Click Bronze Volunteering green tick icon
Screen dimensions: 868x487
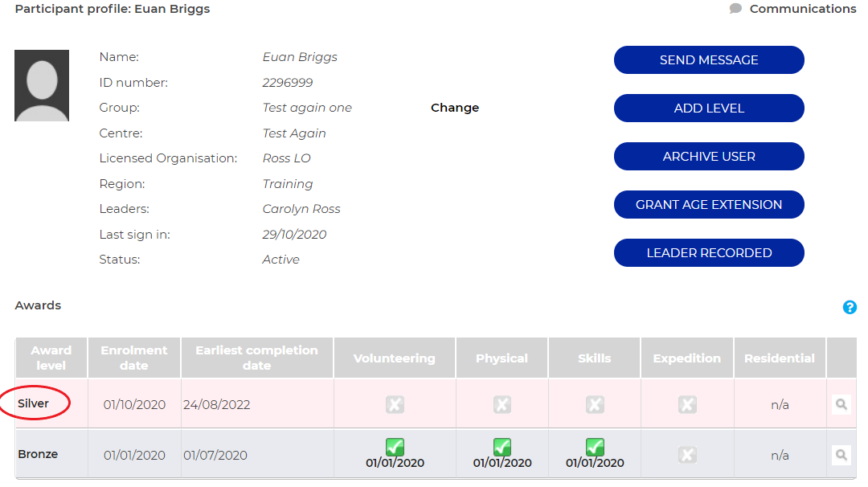[x=395, y=447]
